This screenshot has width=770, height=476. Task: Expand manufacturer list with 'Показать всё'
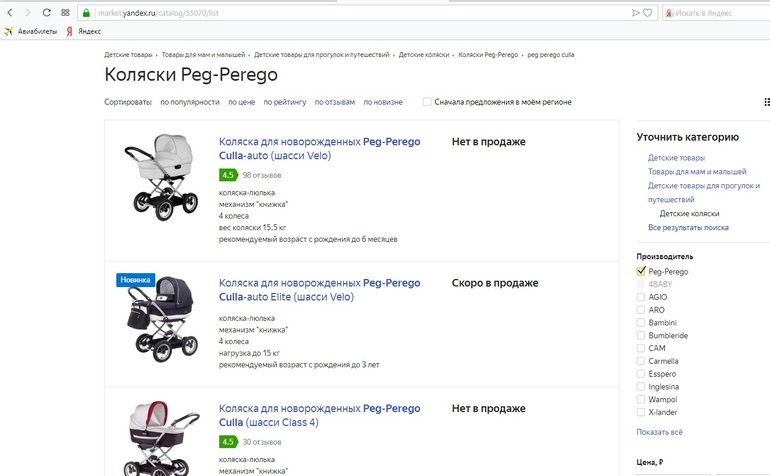659,432
